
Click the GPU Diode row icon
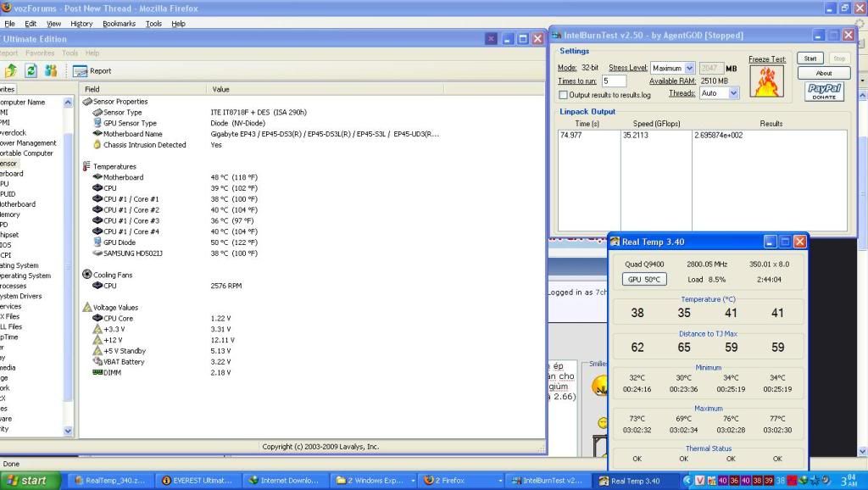[97, 242]
